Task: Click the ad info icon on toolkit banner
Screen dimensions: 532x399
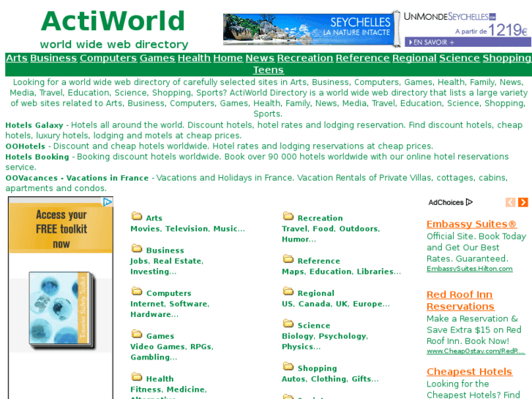Action: (108, 202)
